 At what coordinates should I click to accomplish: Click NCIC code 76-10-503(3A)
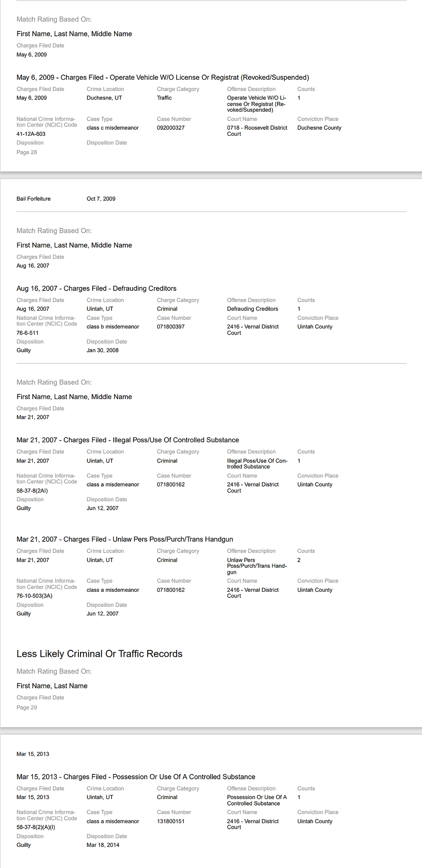34,596
